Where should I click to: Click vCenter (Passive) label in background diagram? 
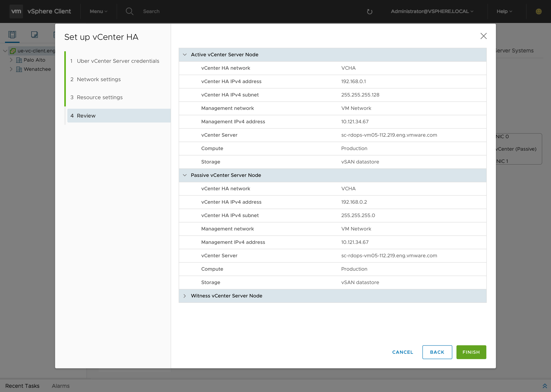[x=516, y=149]
